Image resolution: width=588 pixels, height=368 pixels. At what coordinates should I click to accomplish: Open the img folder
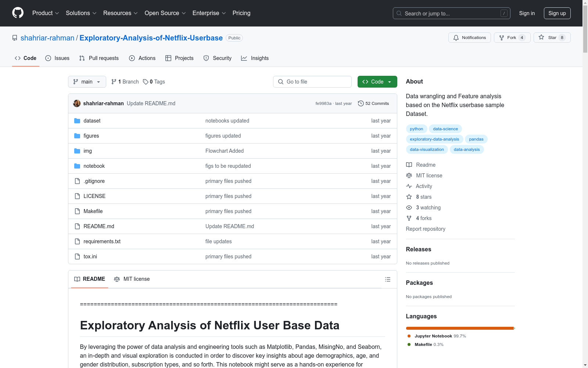pos(87,151)
